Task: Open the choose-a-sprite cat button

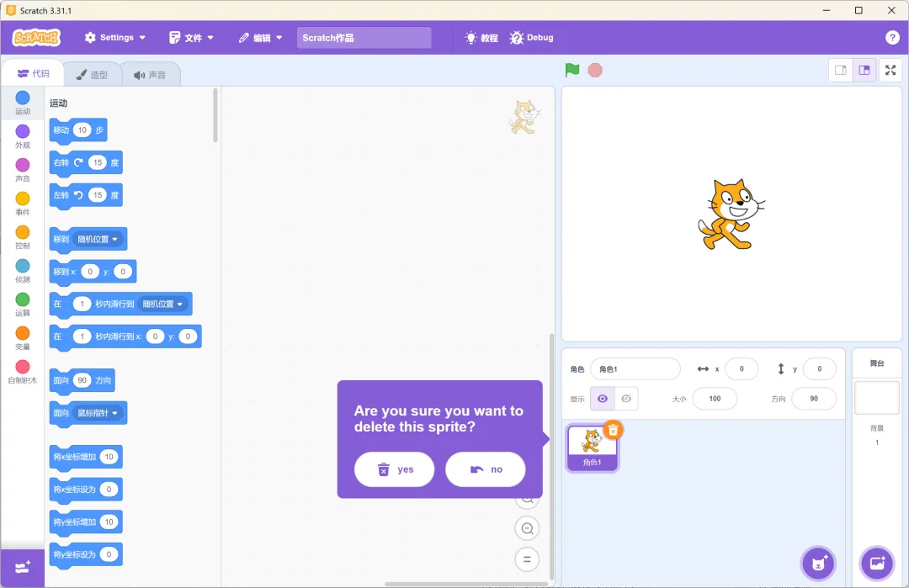Action: [x=818, y=563]
